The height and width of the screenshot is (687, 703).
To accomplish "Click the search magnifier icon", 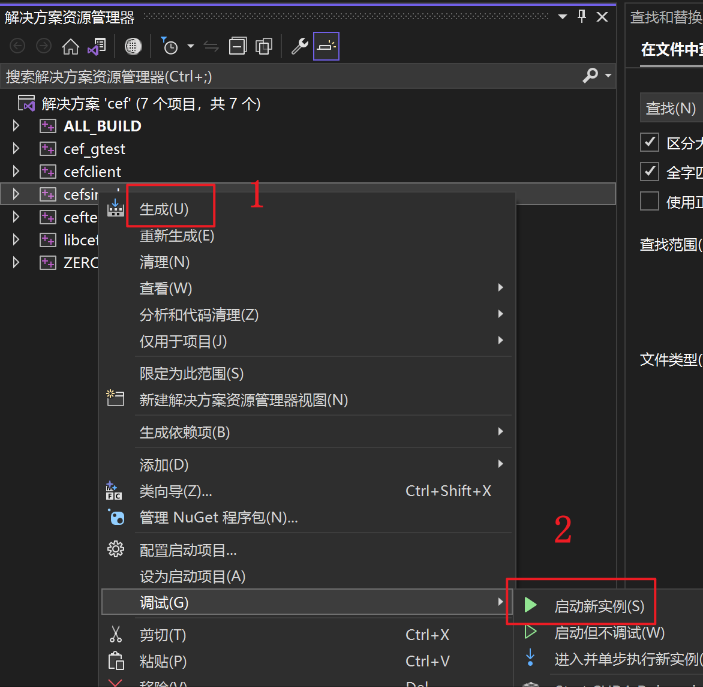I will click(x=590, y=76).
